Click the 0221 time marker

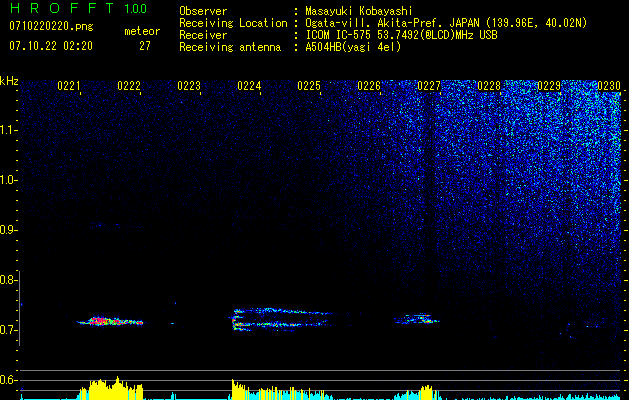coord(69,86)
